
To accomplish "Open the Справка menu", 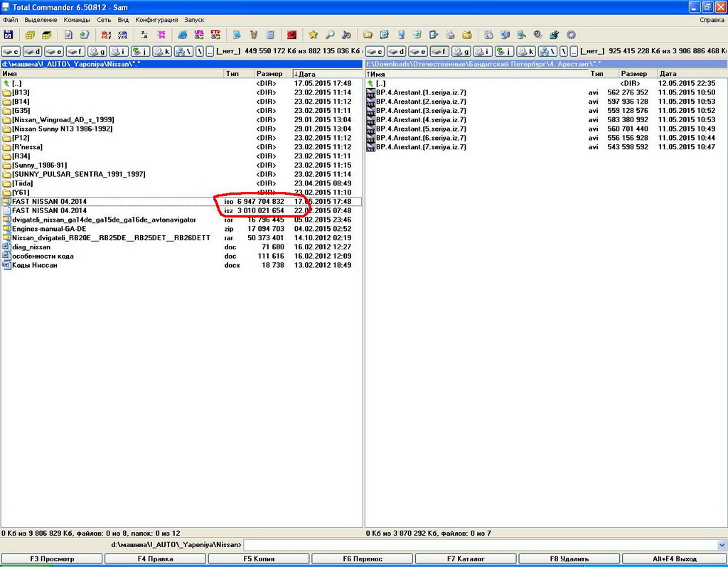I will [x=712, y=20].
